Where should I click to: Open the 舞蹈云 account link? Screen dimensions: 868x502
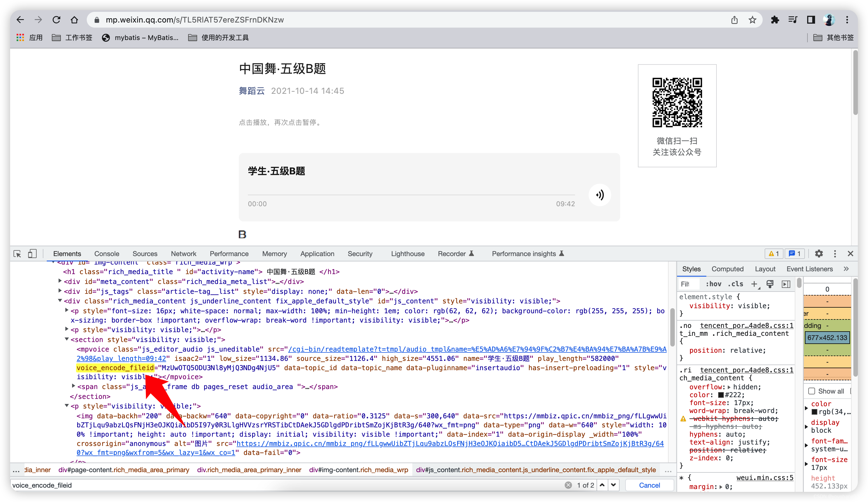252,91
